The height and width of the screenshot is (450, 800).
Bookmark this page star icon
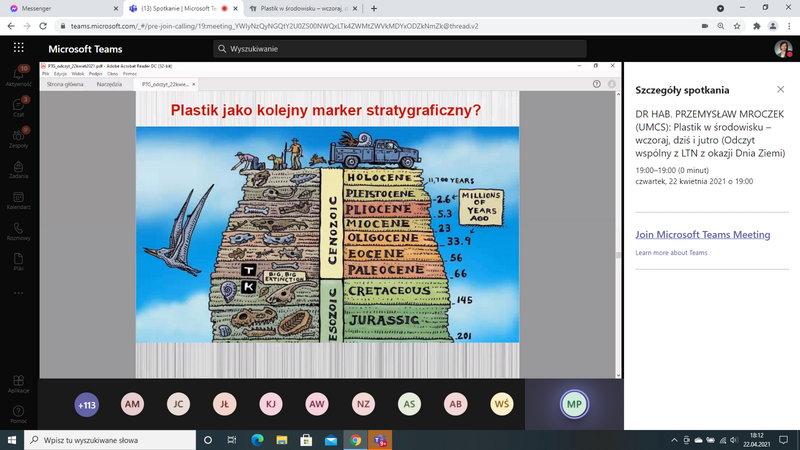[737, 26]
